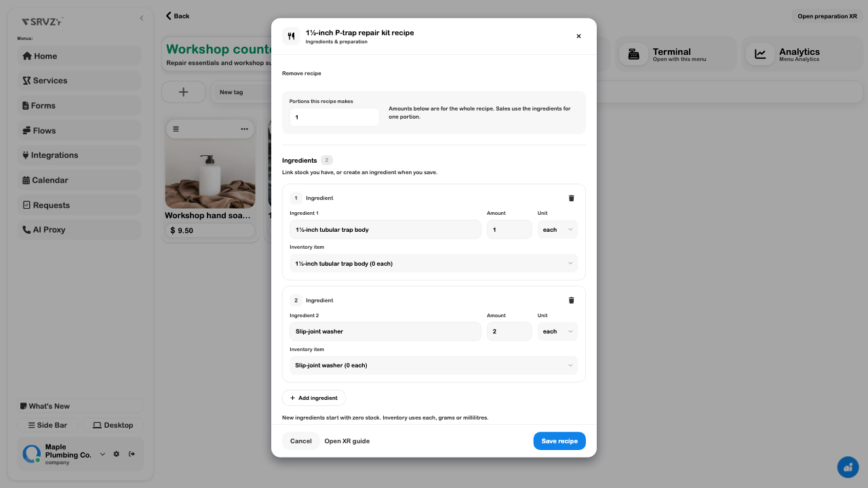Screen dimensions: 868x488
Task: Open the Flows menu
Action: point(79,131)
